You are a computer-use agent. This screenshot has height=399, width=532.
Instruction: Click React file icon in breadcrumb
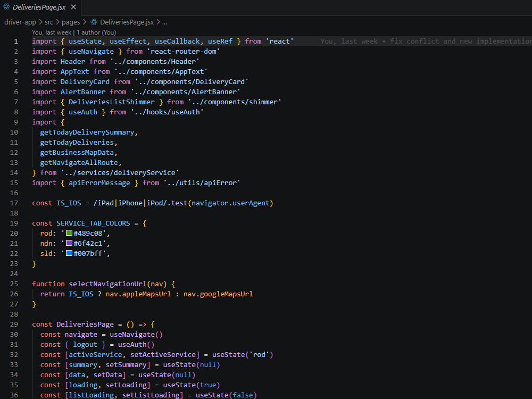94,22
